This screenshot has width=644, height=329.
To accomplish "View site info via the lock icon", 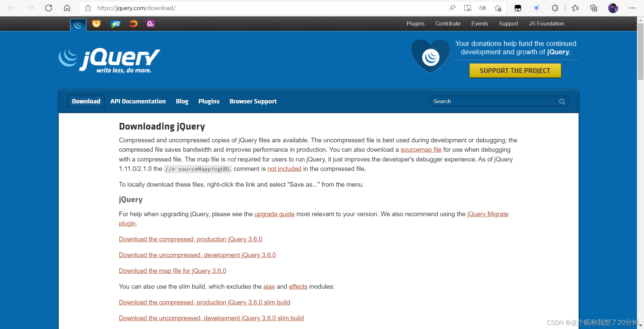I will [x=88, y=8].
